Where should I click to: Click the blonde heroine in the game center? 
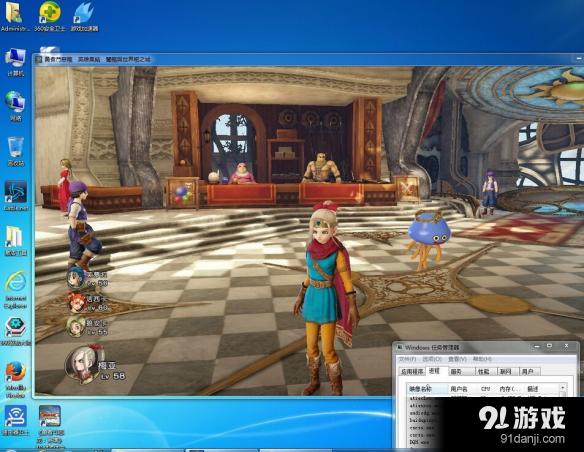[x=327, y=298]
